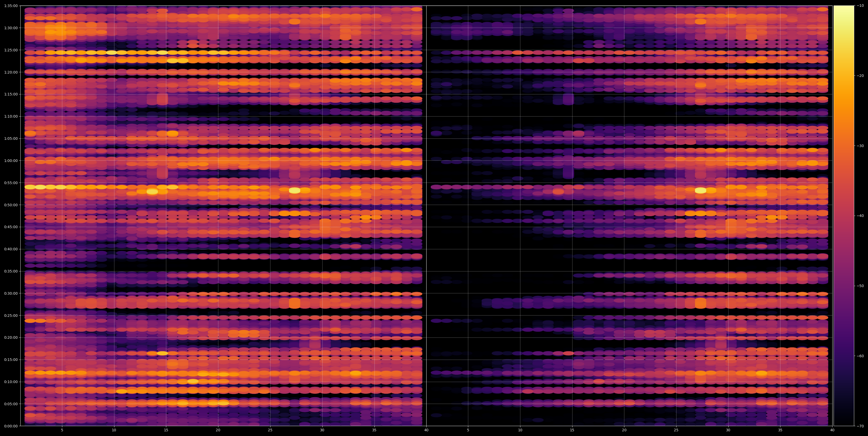Select x-axis tick 10 of left heatmap

click(x=114, y=430)
